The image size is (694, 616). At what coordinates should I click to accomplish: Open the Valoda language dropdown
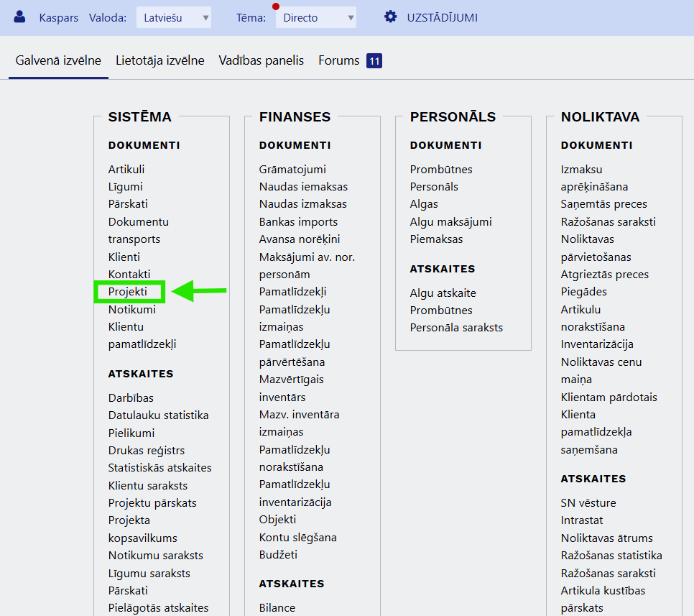point(172,17)
